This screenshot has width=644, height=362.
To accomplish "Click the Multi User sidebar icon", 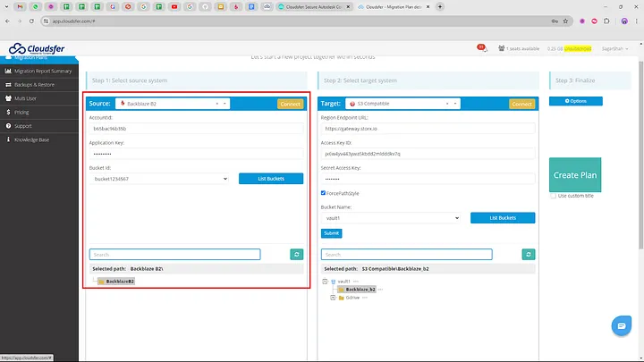I will point(8,98).
